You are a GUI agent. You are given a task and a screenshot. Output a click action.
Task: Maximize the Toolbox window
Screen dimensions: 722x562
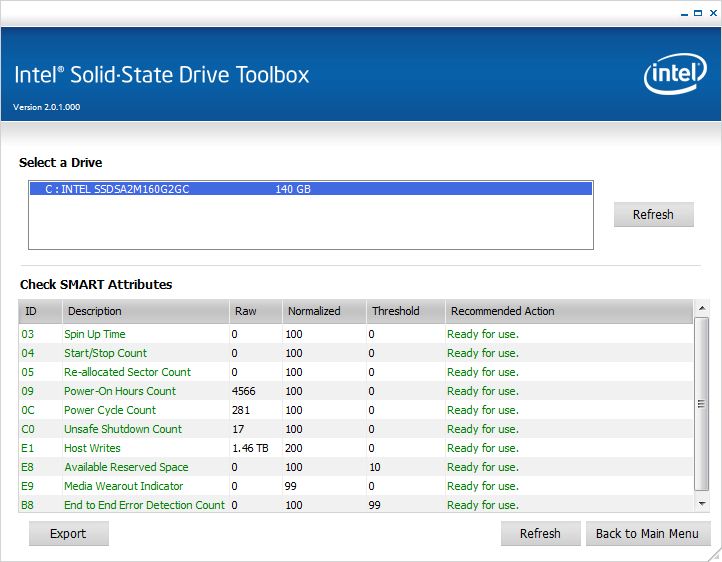698,13
